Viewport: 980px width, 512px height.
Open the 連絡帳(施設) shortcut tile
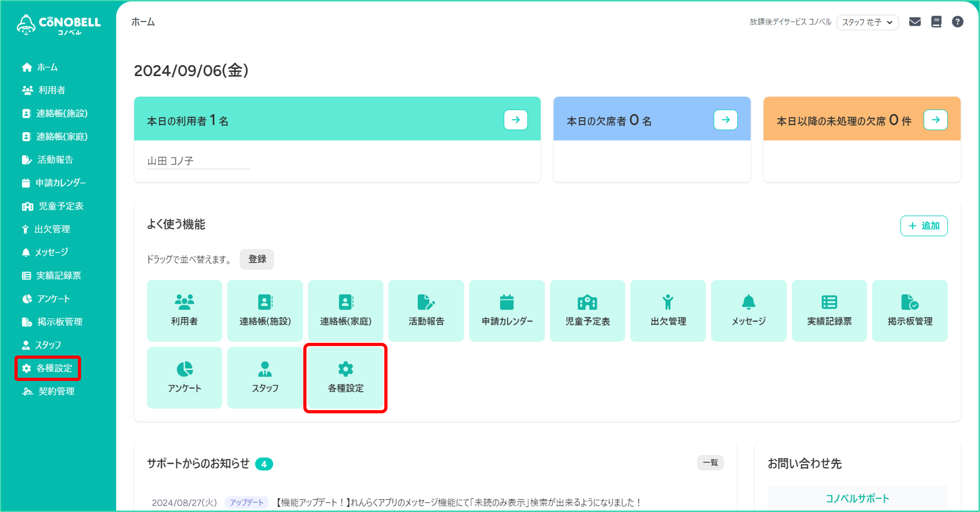pyautogui.click(x=265, y=311)
